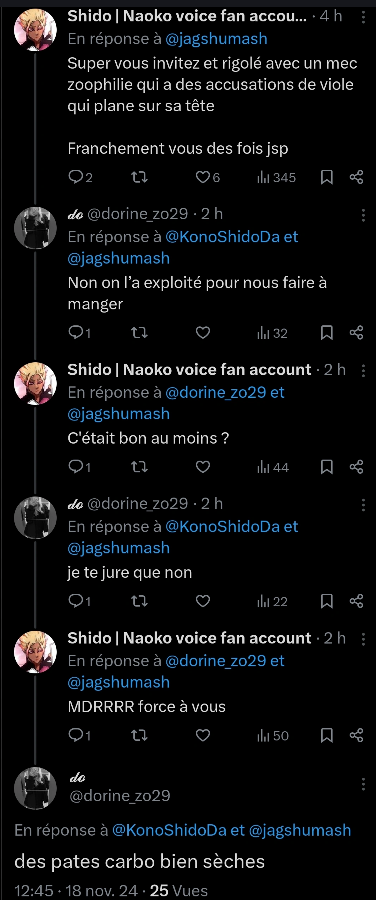Retweet the "C'était bon au moins ?" reply
The width and height of the screenshot is (376, 900).
139,467
